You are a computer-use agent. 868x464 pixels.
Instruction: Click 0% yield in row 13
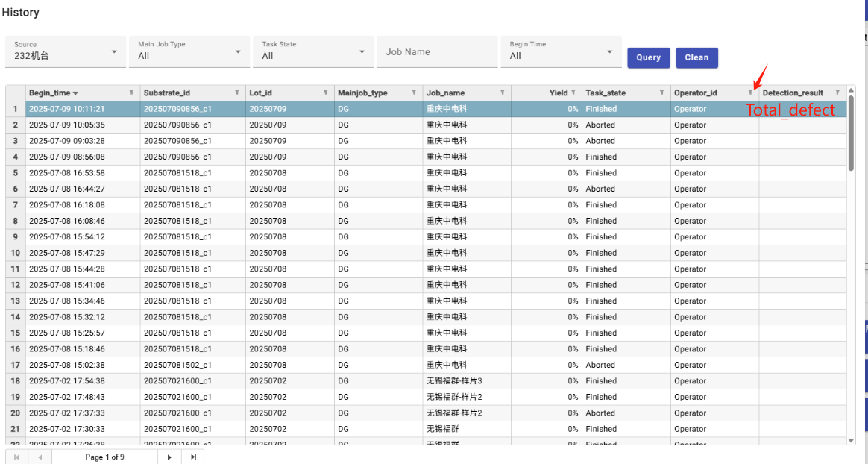coord(573,301)
